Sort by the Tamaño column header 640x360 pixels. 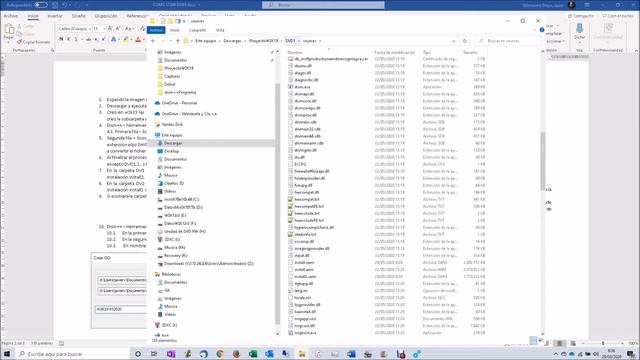(470, 52)
